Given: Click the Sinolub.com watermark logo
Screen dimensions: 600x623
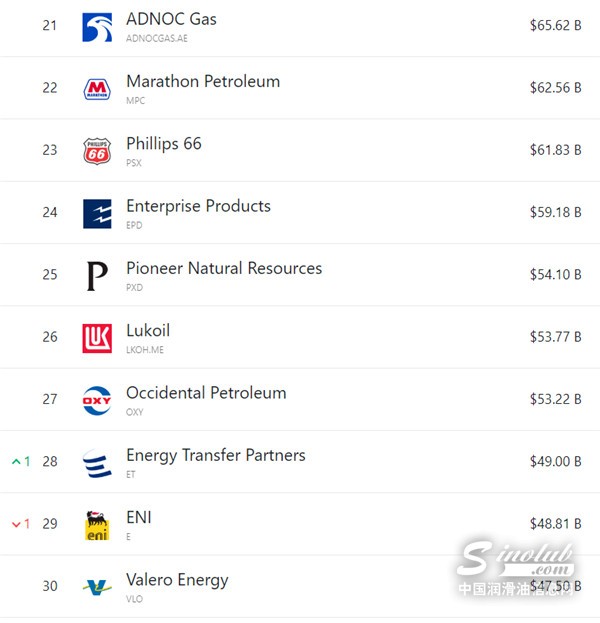Looking at the screenshot, I should 517,568.
